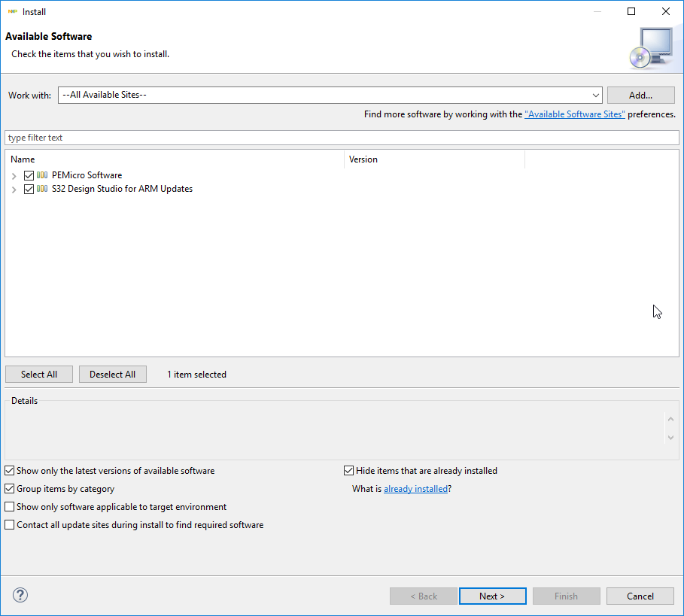Toggle Group items by category checkbox
Screen dimensions: 684x616
[x=9, y=489]
